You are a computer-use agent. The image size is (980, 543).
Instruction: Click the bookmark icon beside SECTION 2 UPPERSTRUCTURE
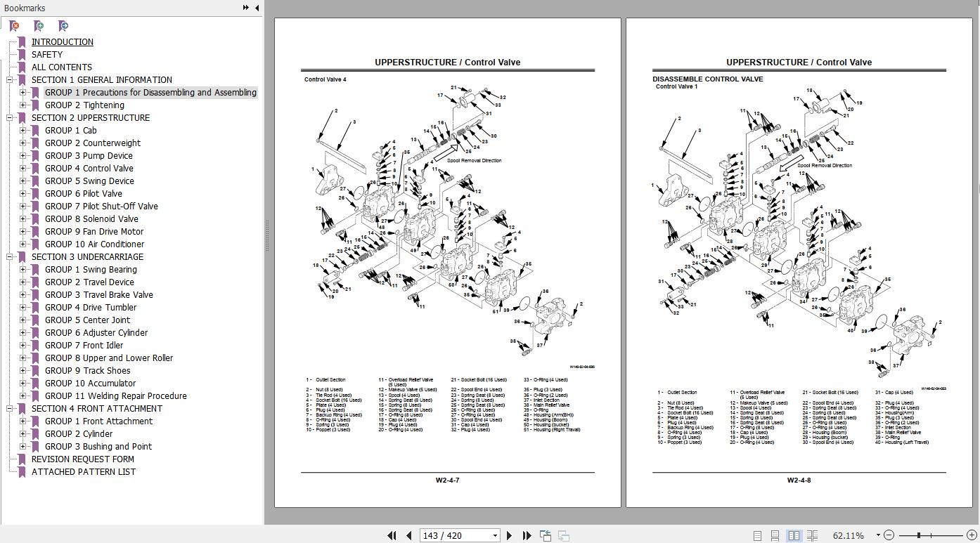pos(22,117)
